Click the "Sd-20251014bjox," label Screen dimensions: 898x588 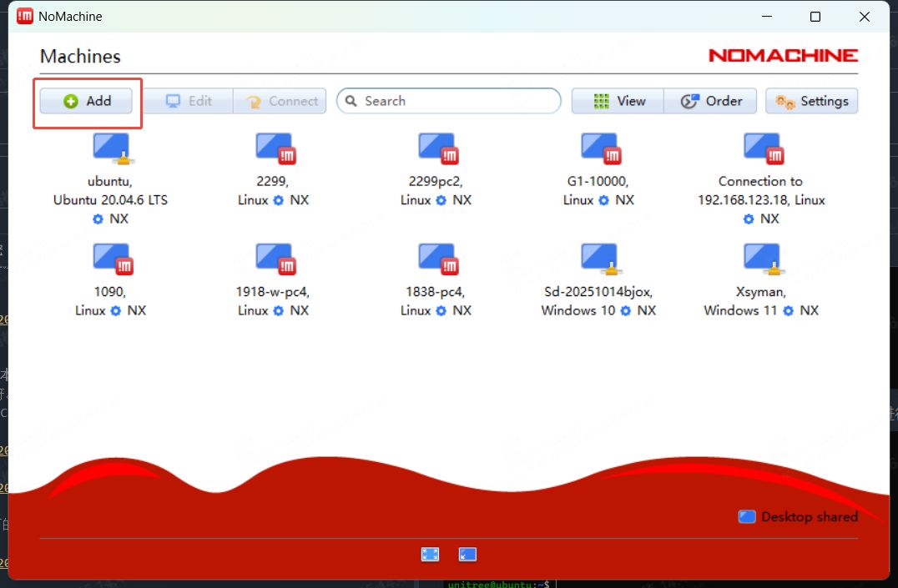click(x=598, y=292)
